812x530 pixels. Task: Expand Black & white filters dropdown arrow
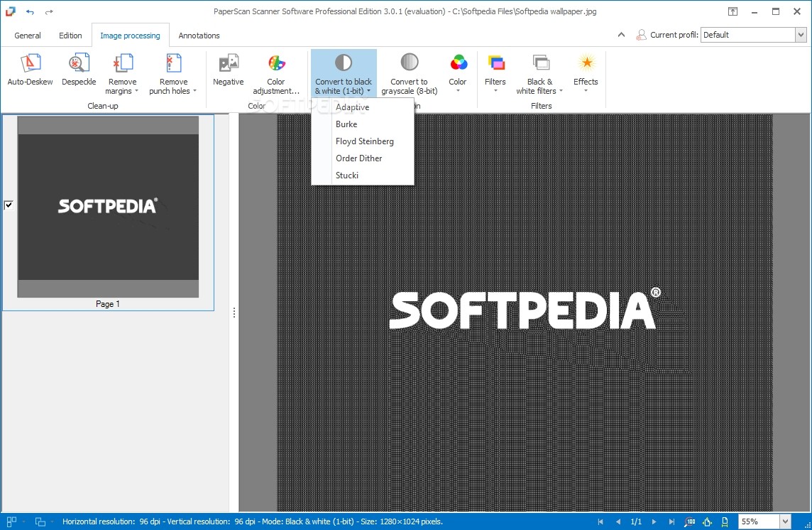[x=561, y=91]
